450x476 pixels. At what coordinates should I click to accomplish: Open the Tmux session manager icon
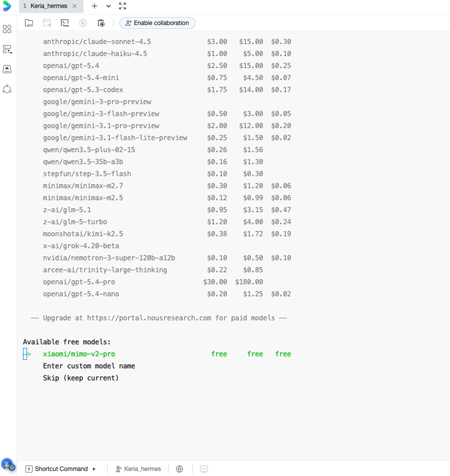coord(64,23)
